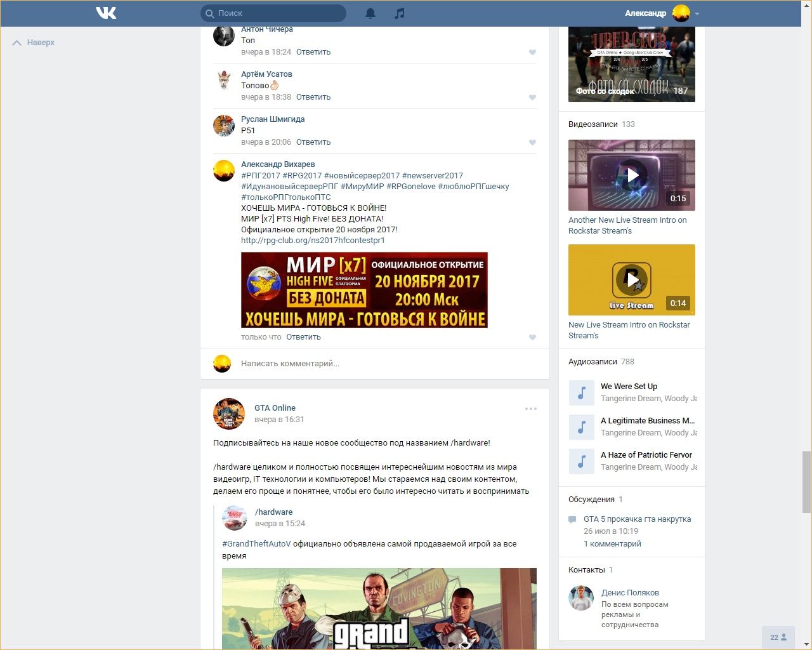812x650 pixels.
Task: Open the VK home logo
Action: 106,13
